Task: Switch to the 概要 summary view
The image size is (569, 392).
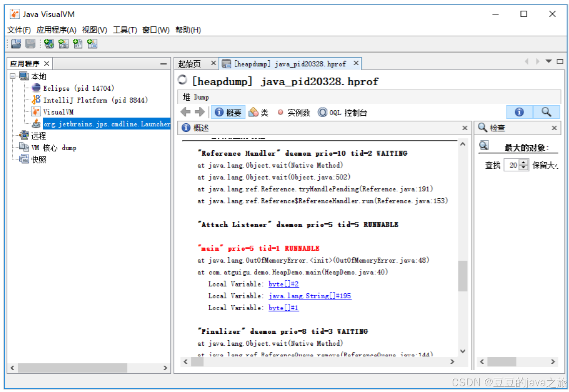Action: [x=228, y=112]
